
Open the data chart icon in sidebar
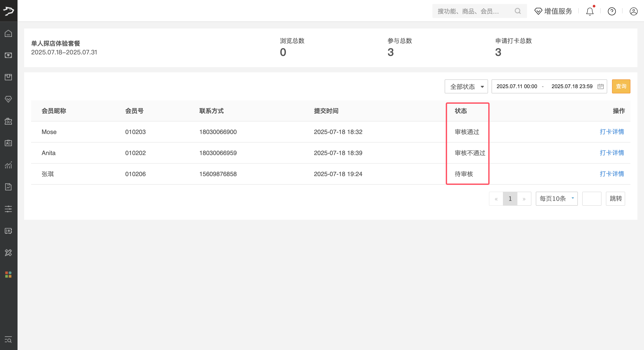pyautogui.click(x=8, y=165)
